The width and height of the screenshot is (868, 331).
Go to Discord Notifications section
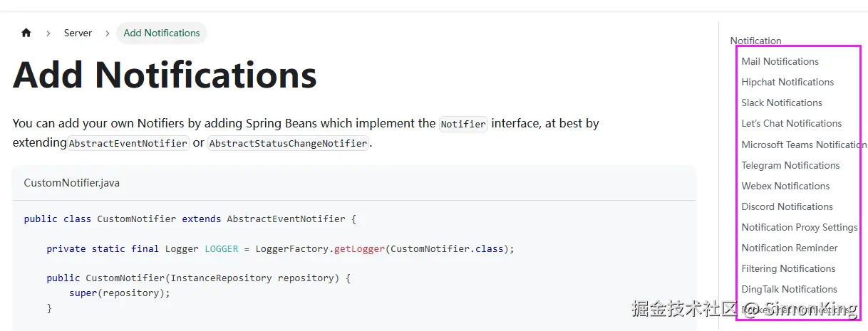pyautogui.click(x=787, y=206)
